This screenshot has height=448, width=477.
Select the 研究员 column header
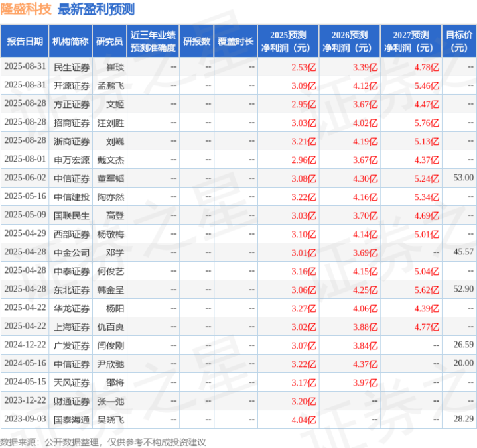coord(109,41)
